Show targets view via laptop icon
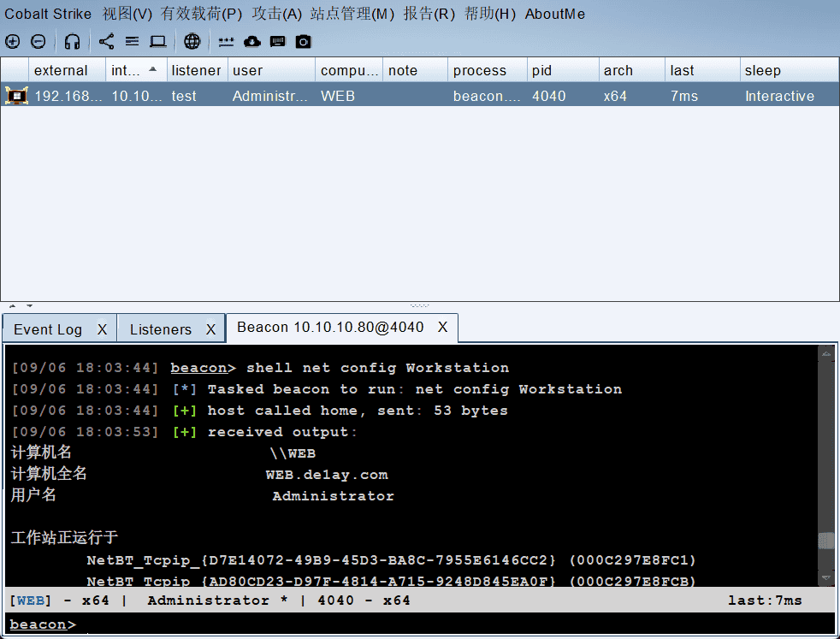Image resolution: width=840 pixels, height=639 pixels. tap(158, 41)
